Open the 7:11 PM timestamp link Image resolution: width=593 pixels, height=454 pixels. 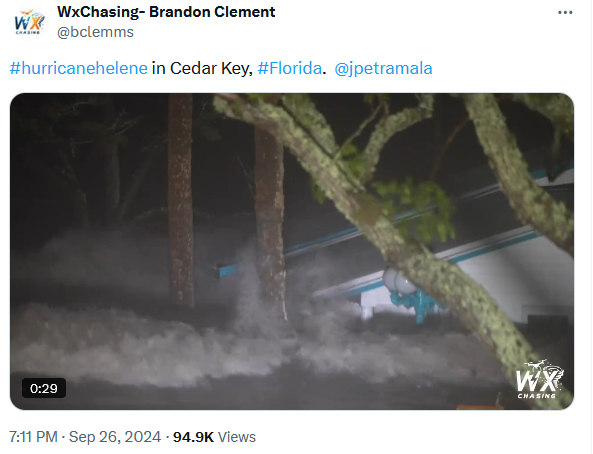pyautogui.click(x=33, y=437)
